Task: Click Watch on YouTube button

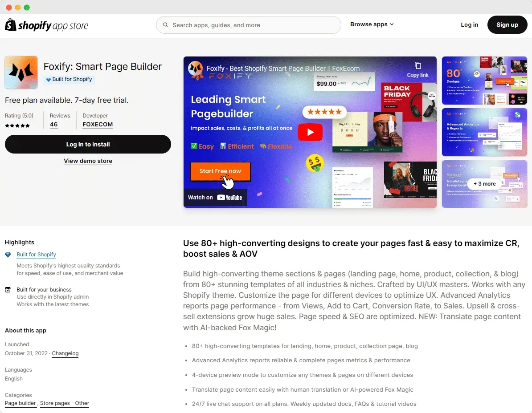Action: pyautogui.click(x=215, y=198)
